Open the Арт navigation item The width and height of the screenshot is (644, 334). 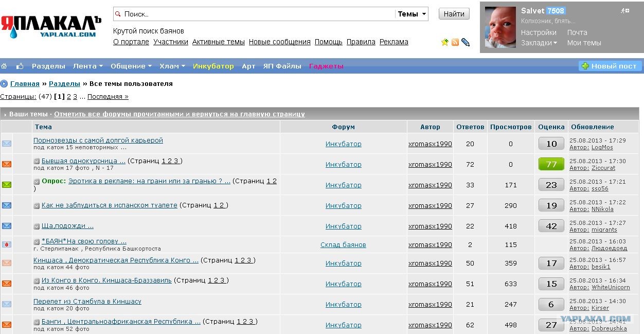coord(248,66)
